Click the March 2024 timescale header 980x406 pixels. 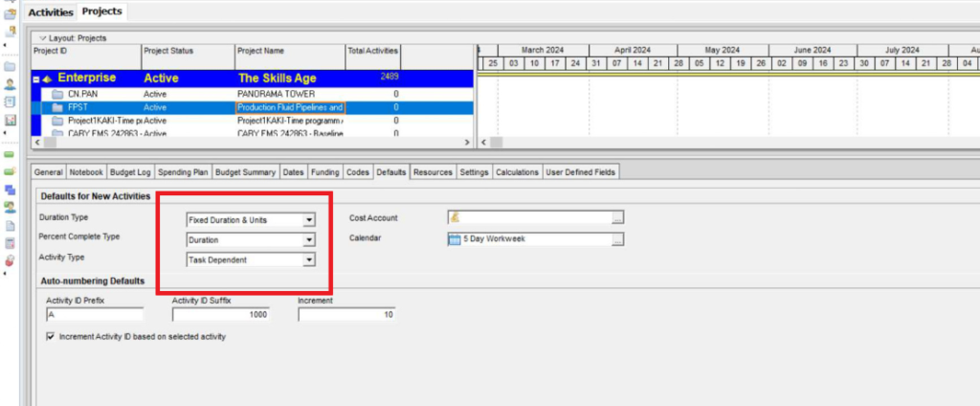[x=544, y=50]
